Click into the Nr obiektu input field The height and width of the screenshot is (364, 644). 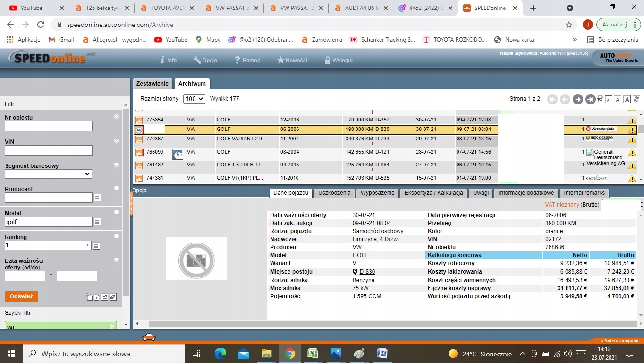48,126
